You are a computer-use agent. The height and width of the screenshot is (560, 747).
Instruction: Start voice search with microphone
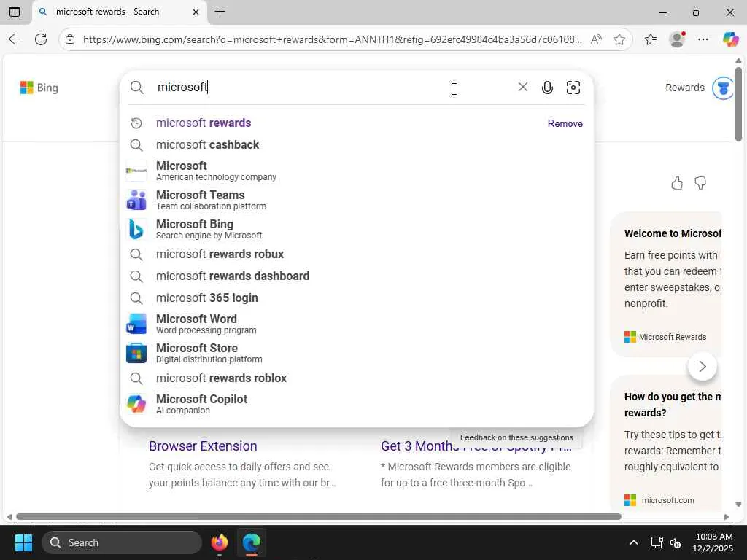point(547,87)
